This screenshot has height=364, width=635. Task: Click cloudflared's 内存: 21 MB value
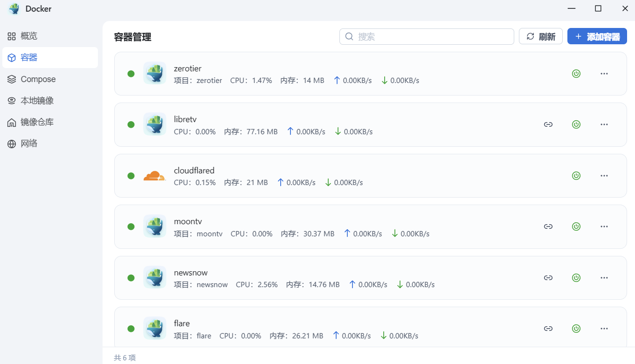point(246,183)
